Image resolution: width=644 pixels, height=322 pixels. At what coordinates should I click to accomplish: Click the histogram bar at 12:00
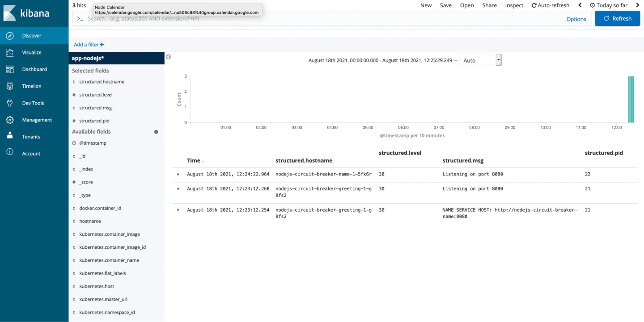click(x=631, y=99)
